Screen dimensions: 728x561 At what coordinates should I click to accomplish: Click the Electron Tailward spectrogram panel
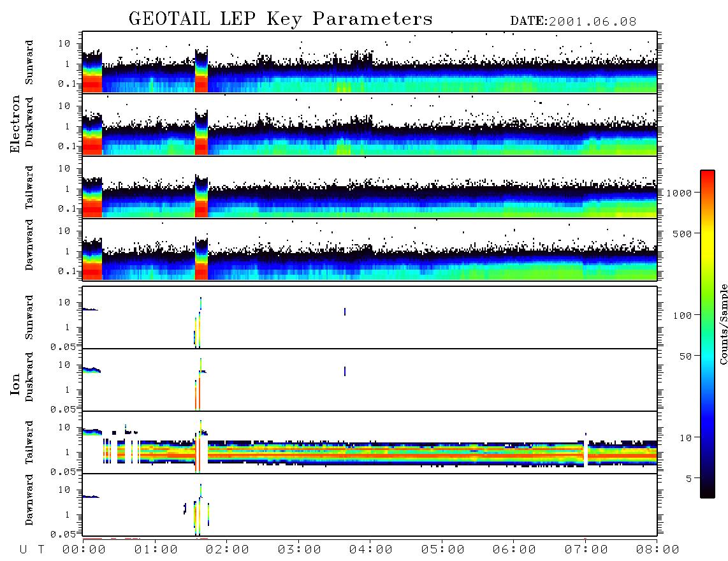coord(370,187)
